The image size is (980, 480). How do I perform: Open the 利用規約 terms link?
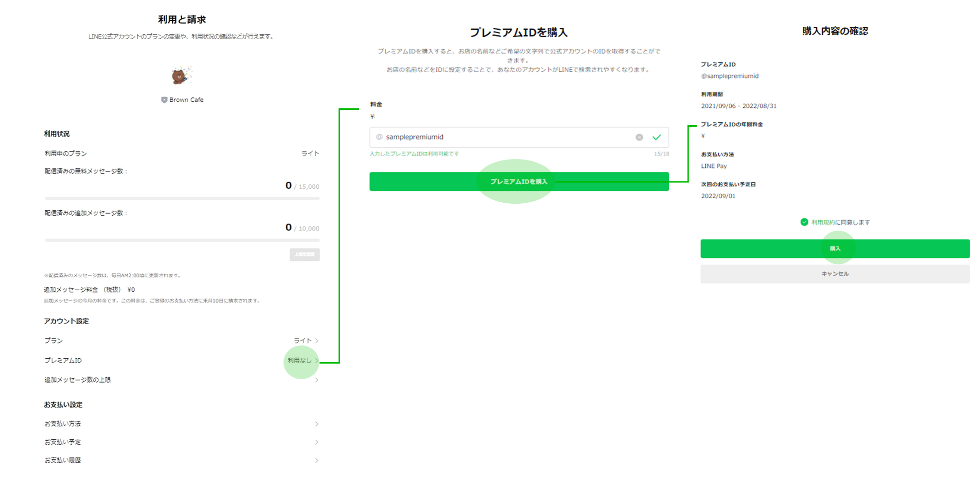(x=823, y=223)
